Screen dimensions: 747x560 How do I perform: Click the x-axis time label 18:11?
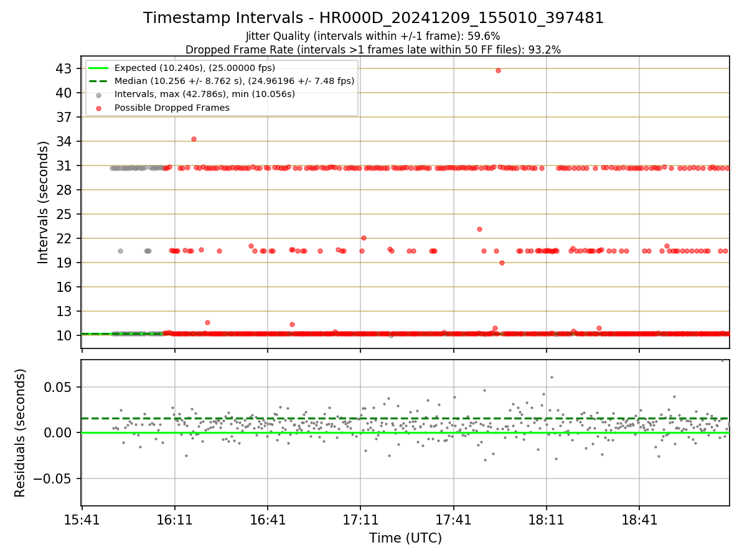[x=547, y=520]
